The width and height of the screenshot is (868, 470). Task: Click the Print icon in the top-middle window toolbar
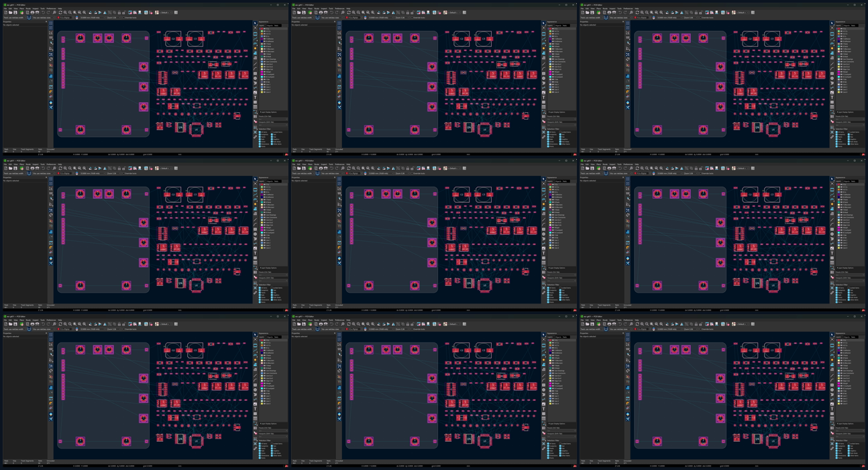pos(321,12)
